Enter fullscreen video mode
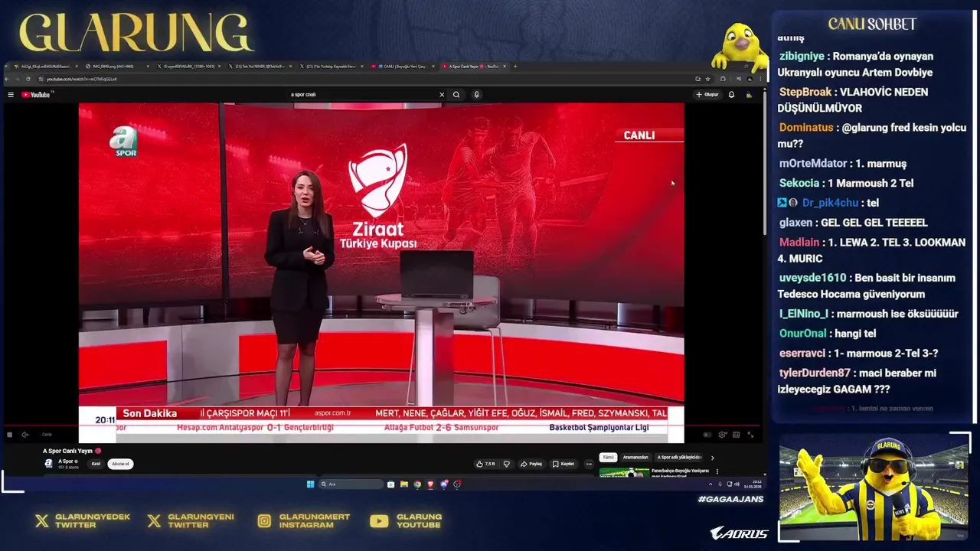 [750, 435]
